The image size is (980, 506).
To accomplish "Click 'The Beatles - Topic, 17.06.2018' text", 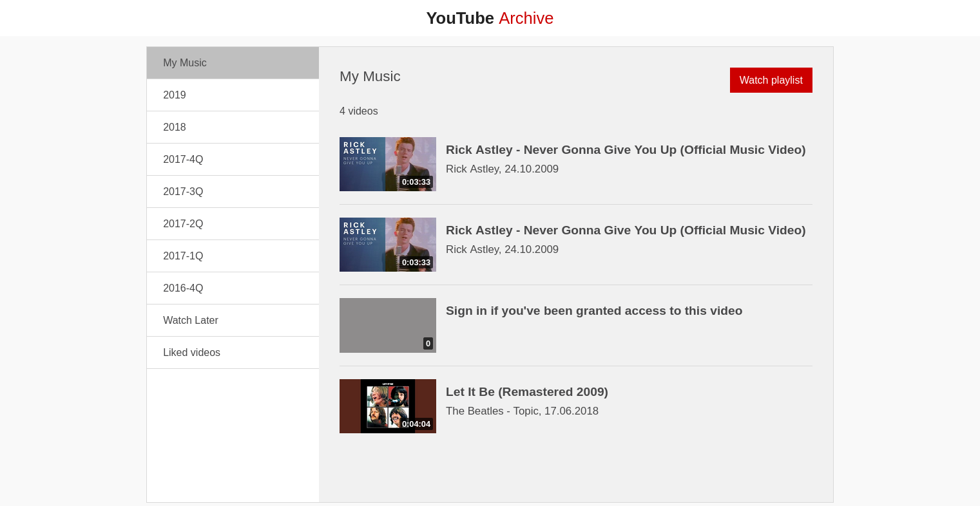I will click(x=522, y=411).
